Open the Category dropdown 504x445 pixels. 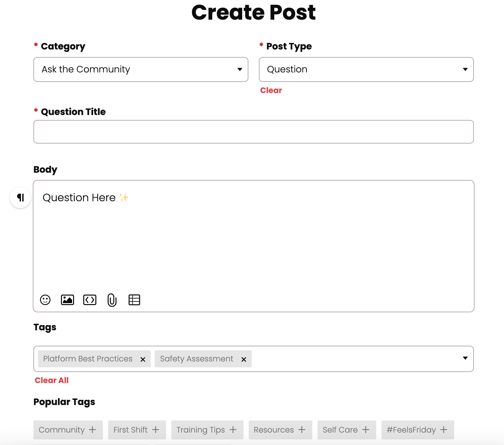(x=141, y=69)
